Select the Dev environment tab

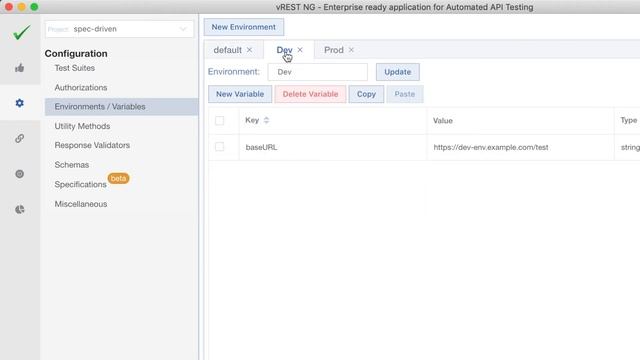(284, 50)
